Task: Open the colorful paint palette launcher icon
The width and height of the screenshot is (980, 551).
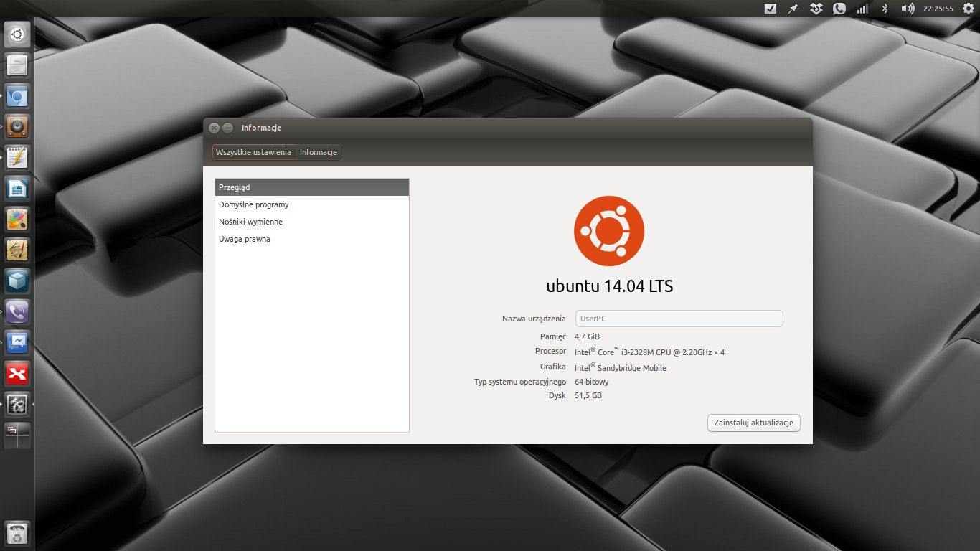Action: 17,220
